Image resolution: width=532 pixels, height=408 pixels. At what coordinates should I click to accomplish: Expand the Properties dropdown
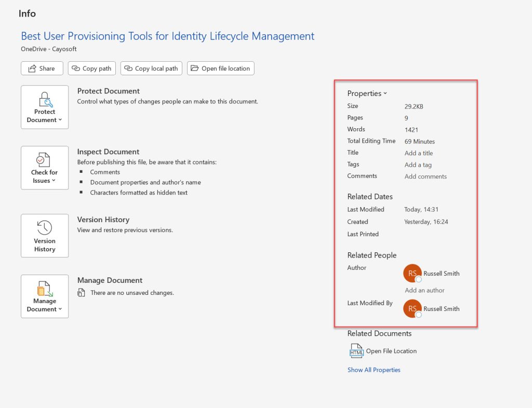click(367, 93)
